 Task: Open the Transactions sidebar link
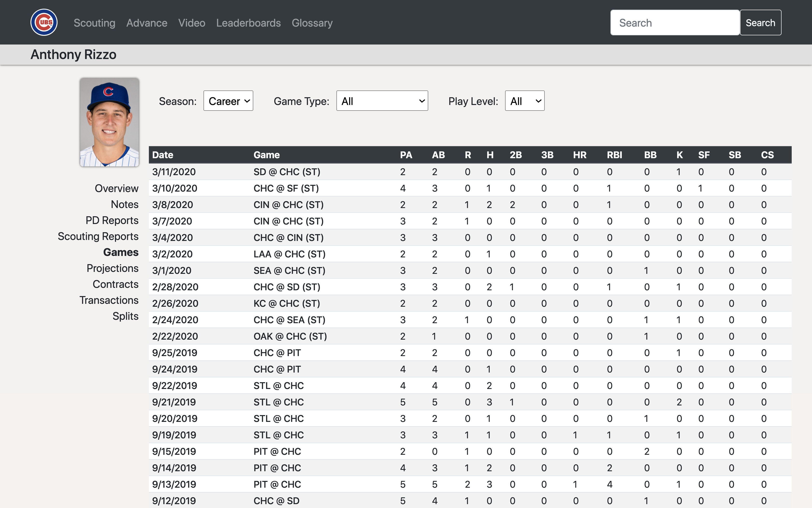coord(109,300)
